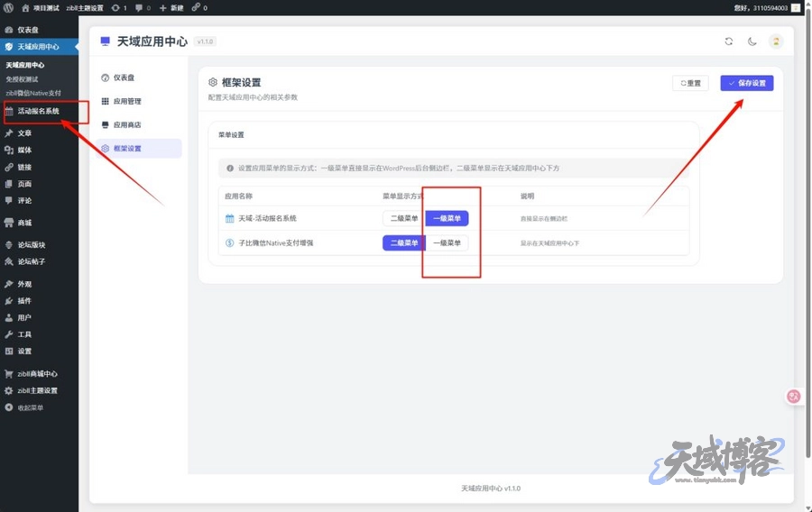Screen dimensions: 812x512
Task: Open 评论 comments menu in sidebar
Action: pos(39,201)
